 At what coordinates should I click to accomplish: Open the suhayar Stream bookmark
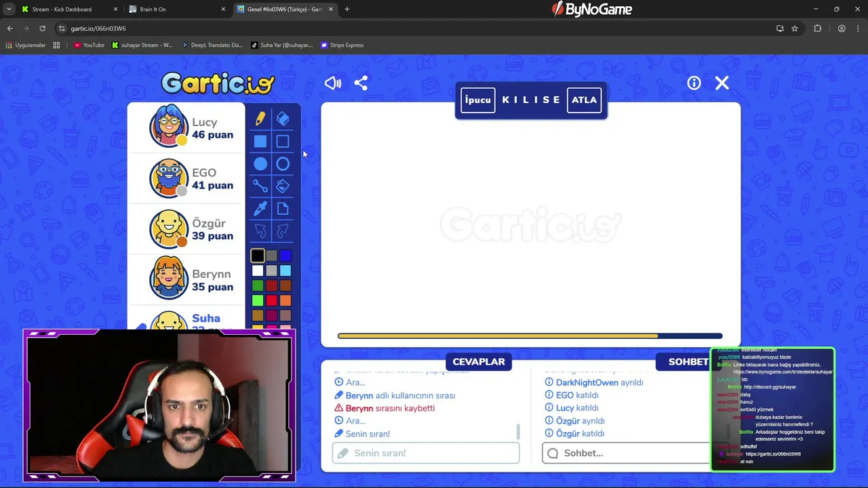(x=142, y=45)
